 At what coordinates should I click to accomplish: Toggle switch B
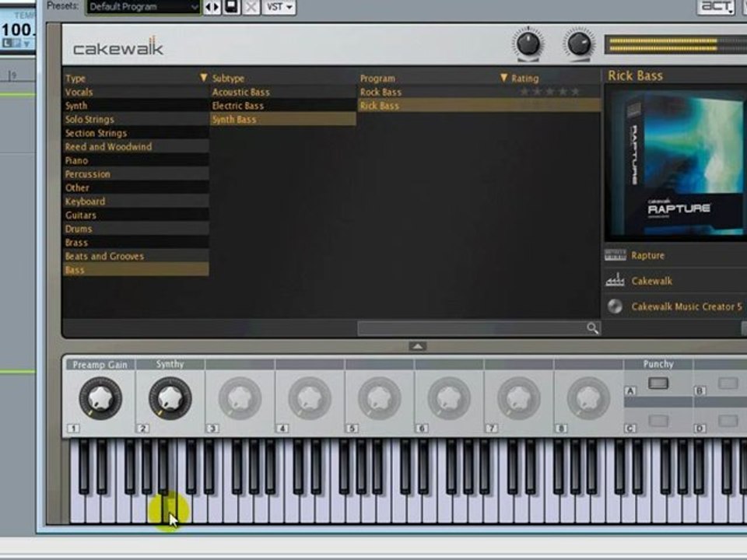coord(728,383)
